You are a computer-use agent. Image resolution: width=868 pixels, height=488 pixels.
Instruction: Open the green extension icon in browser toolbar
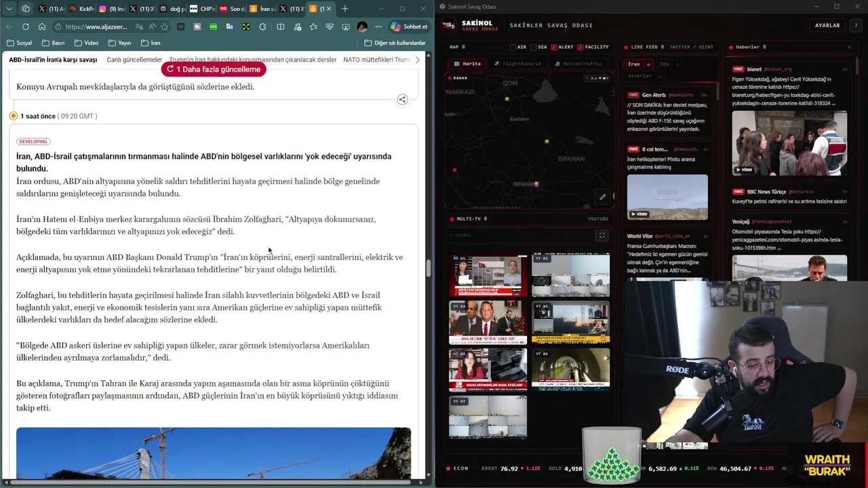pos(213,26)
